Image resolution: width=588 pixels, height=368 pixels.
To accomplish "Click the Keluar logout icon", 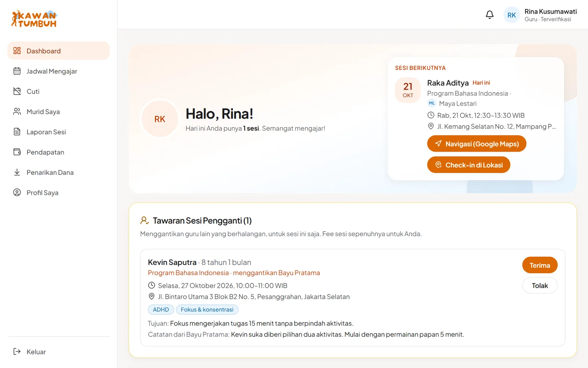I will coord(17,351).
